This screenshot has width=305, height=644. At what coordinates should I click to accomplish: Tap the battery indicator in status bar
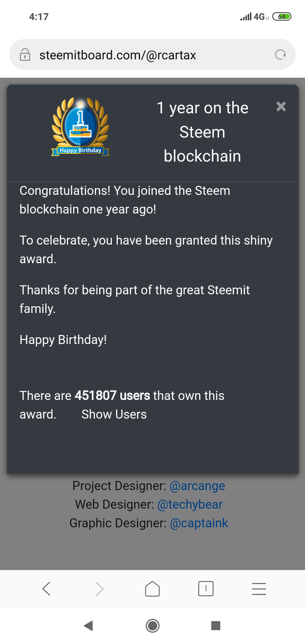tap(282, 17)
